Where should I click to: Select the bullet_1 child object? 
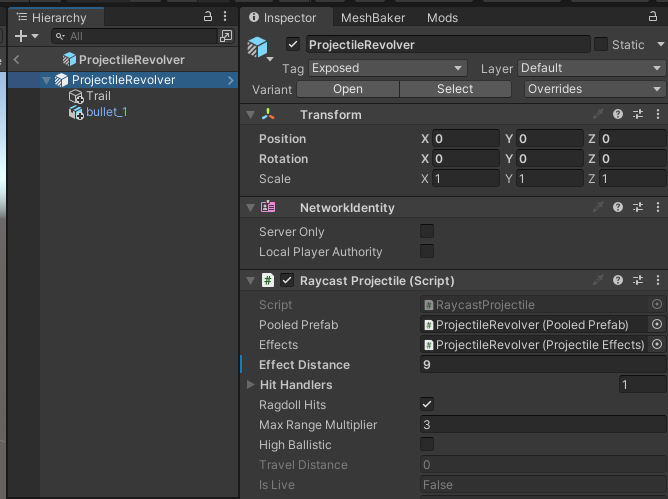(106, 112)
